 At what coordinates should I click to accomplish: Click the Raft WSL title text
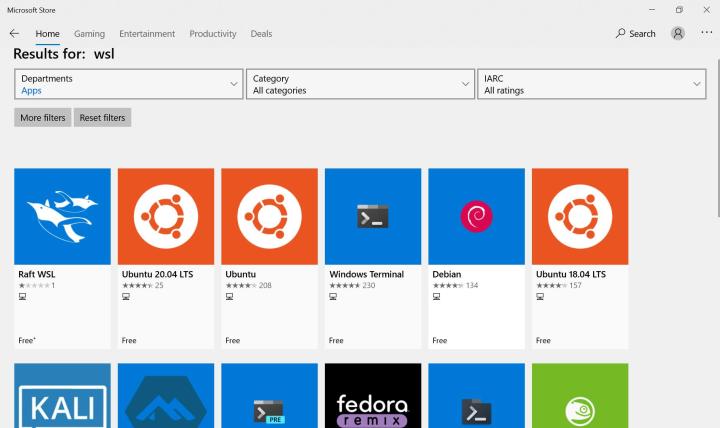click(37, 274)
